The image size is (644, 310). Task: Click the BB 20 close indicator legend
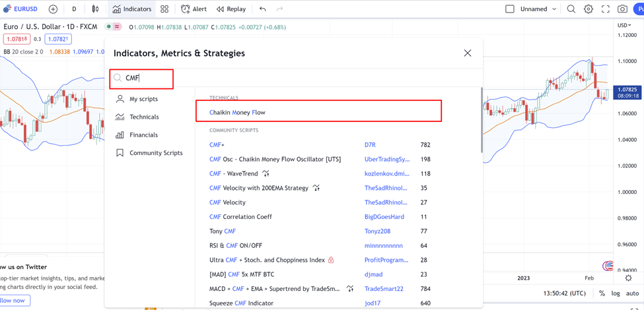(x=24, y=51)
